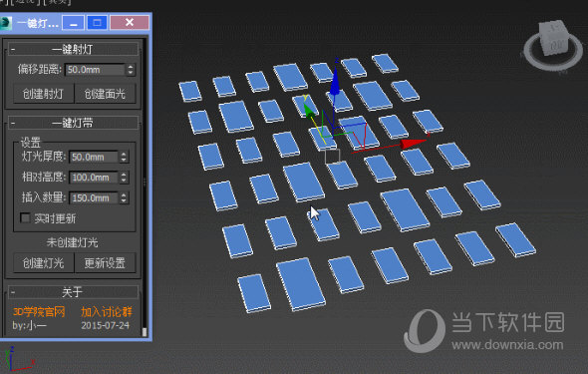Image resolution: width=588 pixels, height=374 pixels.
Task: Click the 相对高度 100.0mm field
Action: (x=94, y=178)
